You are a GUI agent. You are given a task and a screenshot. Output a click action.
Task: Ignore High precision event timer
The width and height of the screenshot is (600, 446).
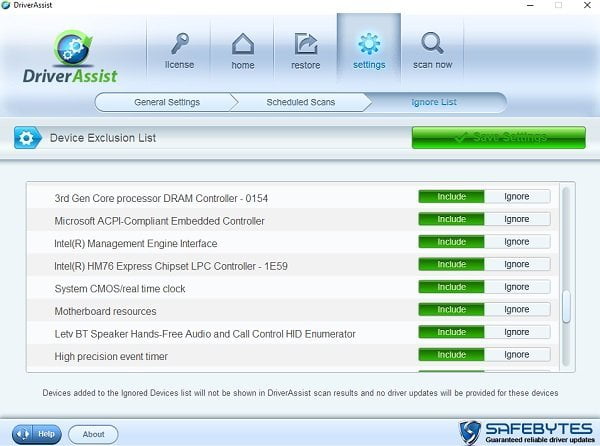[517, 355]
